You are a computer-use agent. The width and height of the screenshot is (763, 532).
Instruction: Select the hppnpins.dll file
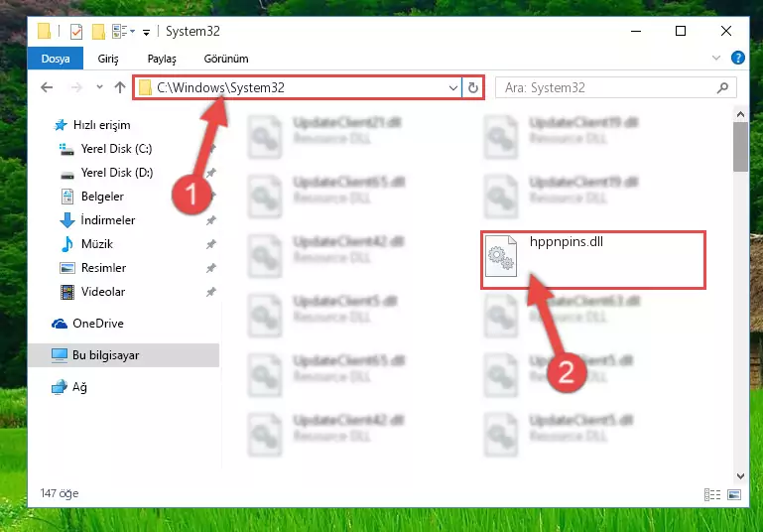[592, 260]
